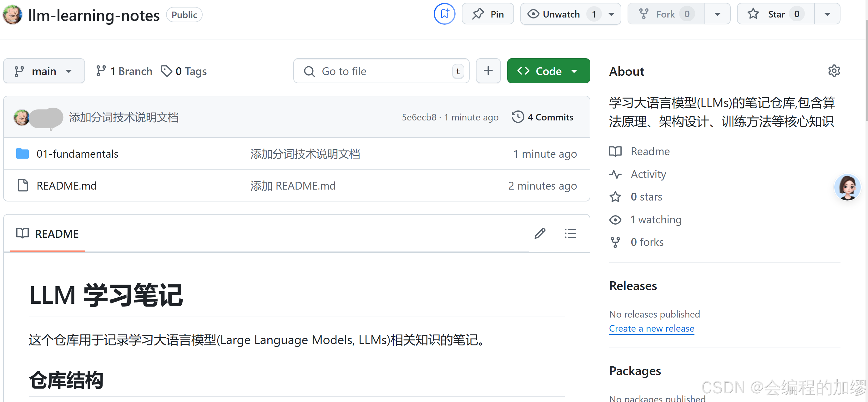Image resolution: width=868 pixels, height=402 pixels.
Task: Click the About settings gear icon
Action: click(x=834, y=71)
